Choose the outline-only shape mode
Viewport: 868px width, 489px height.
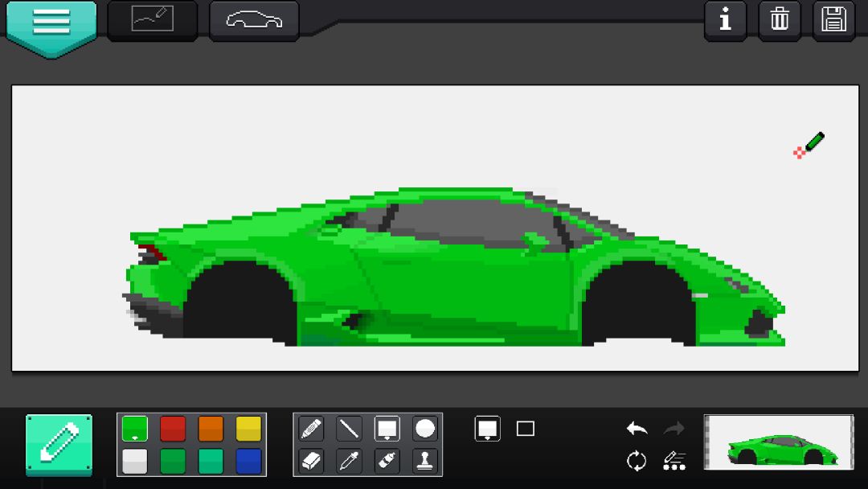pyautogui.click(x=526, y=429)
